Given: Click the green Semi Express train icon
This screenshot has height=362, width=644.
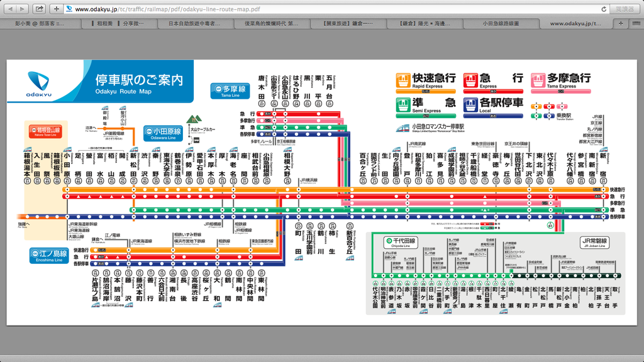Looking at the screenshot, I should (403, 105).
